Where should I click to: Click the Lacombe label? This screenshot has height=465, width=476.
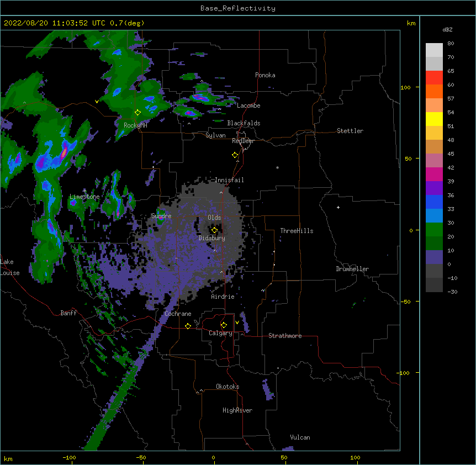pos(248,105)
